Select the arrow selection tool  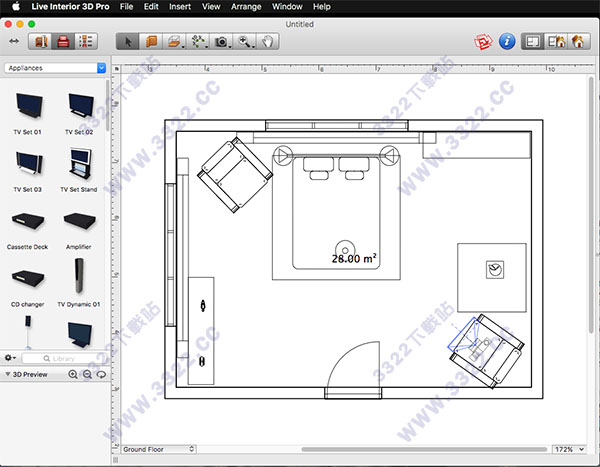click(x=127, y=41)
